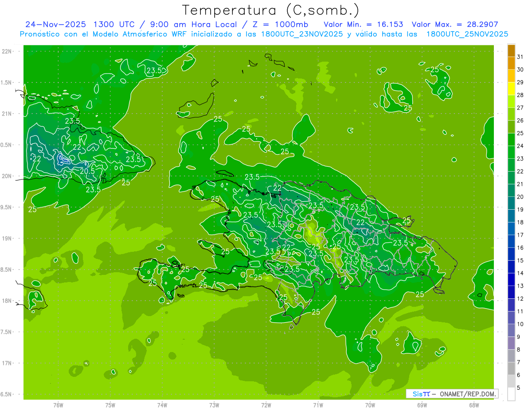Click the 71W longitude axis label

point(318,405)
